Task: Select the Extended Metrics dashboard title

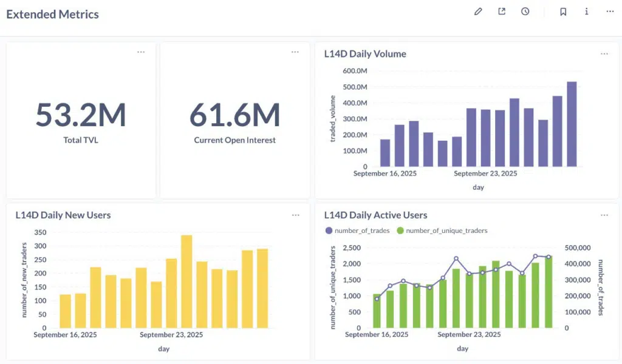Action: coord(53,14)
